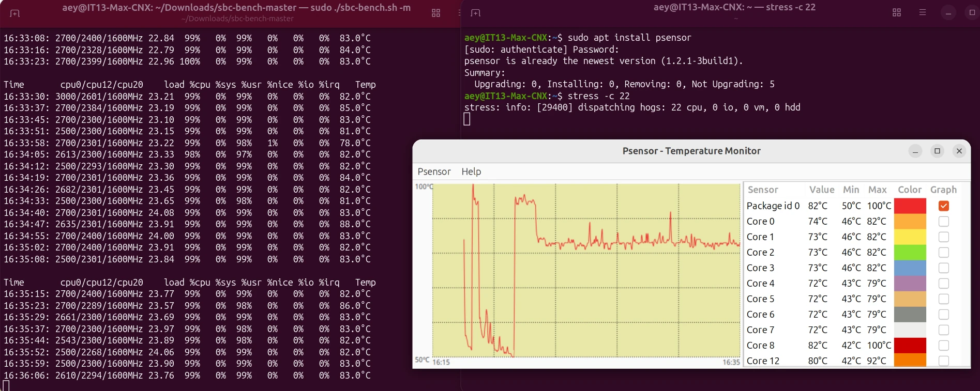Click the last log line at 16:36:06

coord(187,376)
